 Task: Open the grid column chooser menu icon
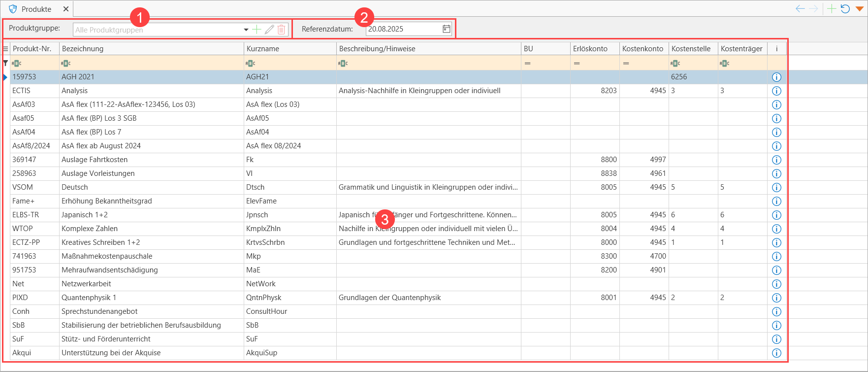point(5,49)
